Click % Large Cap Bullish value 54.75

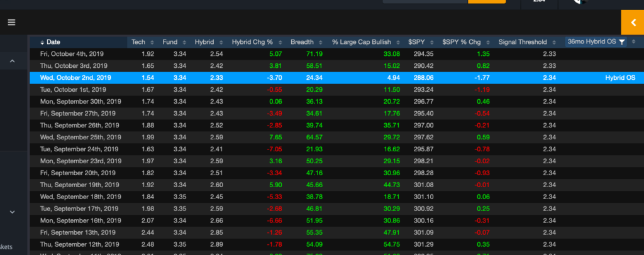point(391,244)
